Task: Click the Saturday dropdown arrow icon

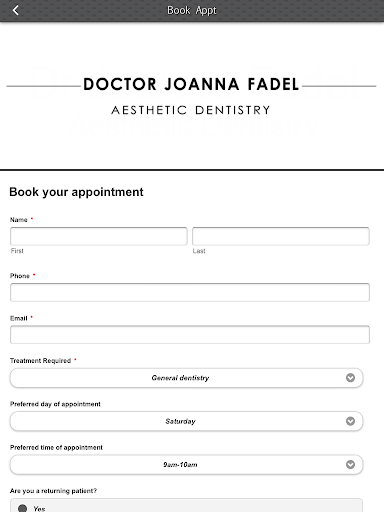Action: tap(350, 421)
